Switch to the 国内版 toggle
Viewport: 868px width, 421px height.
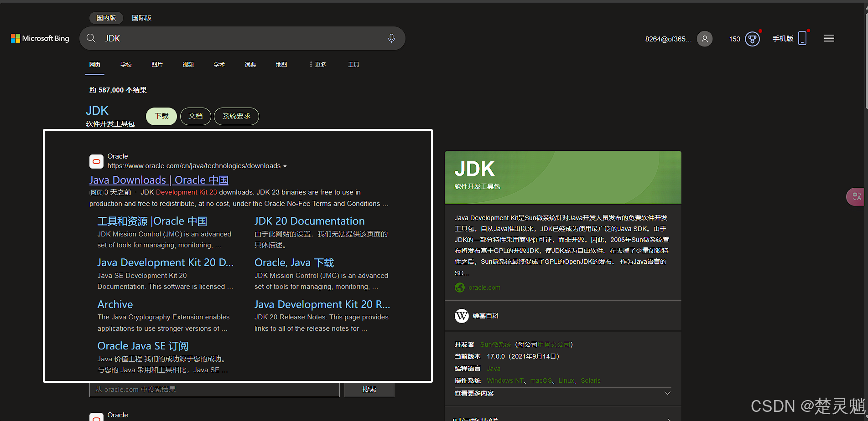click(x=106, y=18)
